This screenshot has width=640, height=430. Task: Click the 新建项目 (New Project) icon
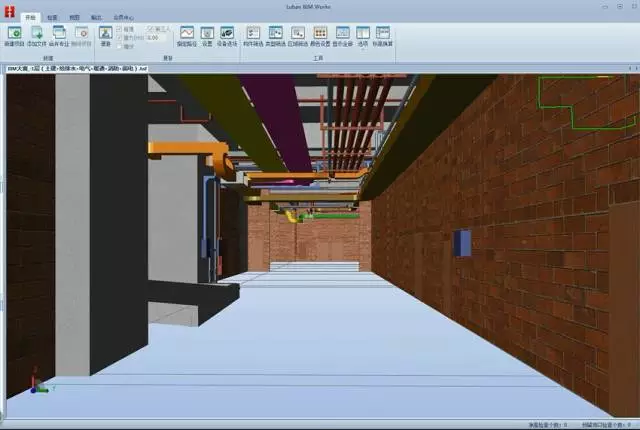15,35
